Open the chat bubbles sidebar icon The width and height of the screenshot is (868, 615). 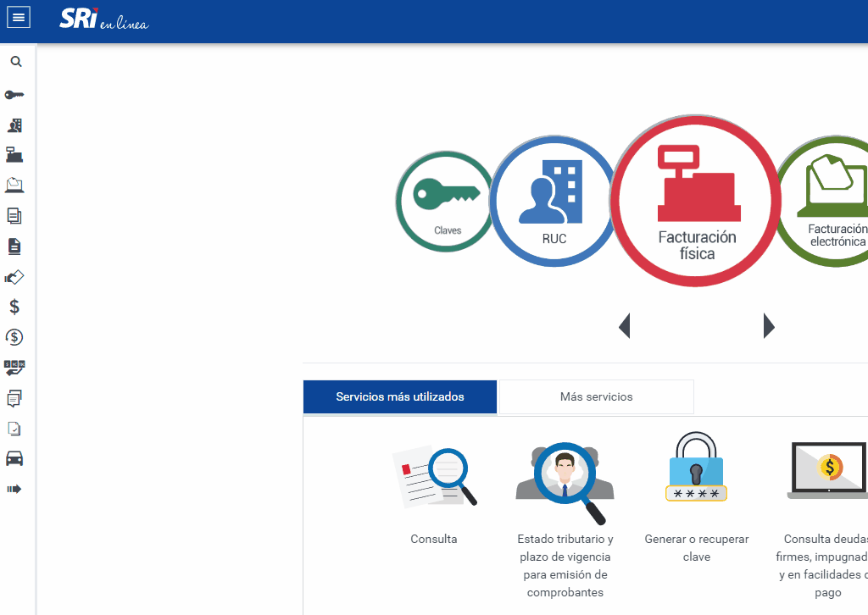pos(14,397)
